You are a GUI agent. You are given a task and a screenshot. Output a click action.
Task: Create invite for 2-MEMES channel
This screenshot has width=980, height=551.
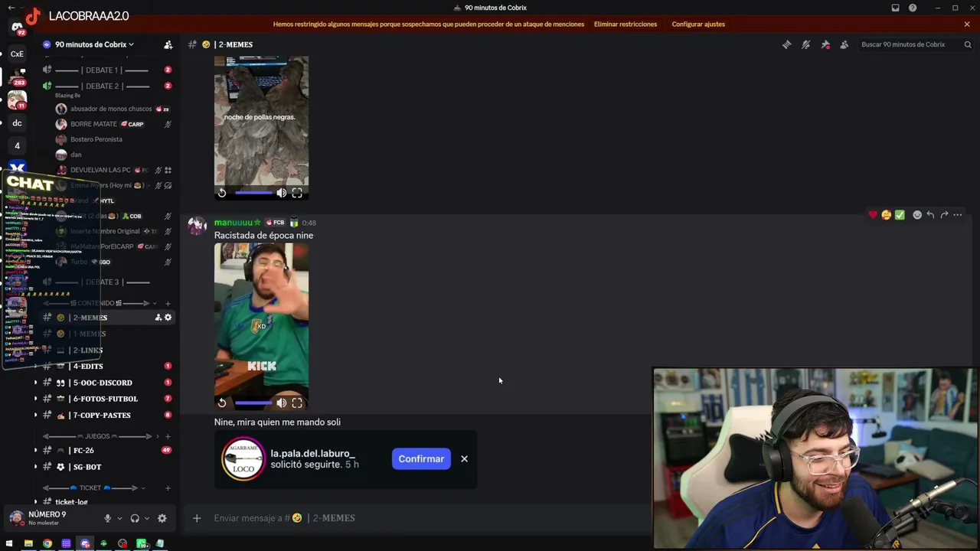pos(158,318)
